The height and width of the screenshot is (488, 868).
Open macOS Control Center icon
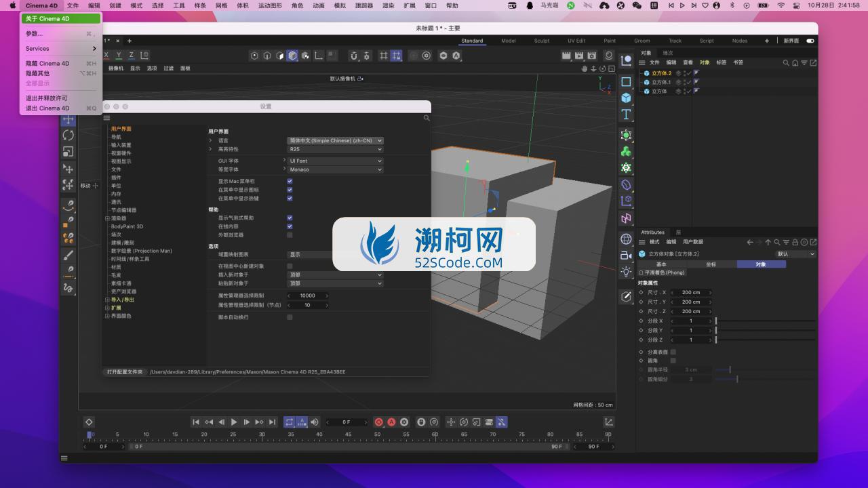pyautogui.click(x=795, y=5)
